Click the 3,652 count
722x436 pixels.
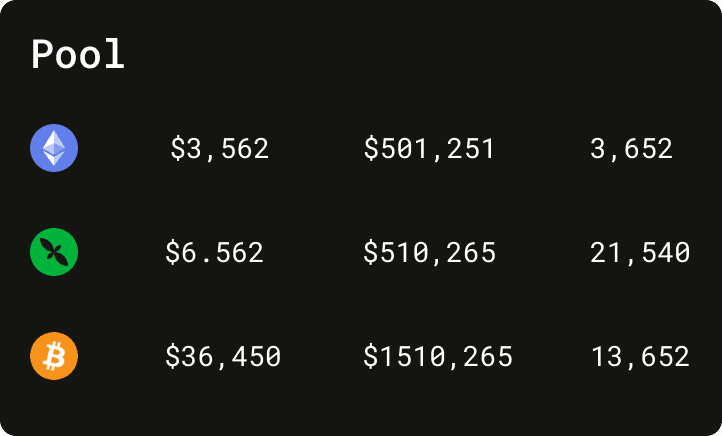[631, 150]
